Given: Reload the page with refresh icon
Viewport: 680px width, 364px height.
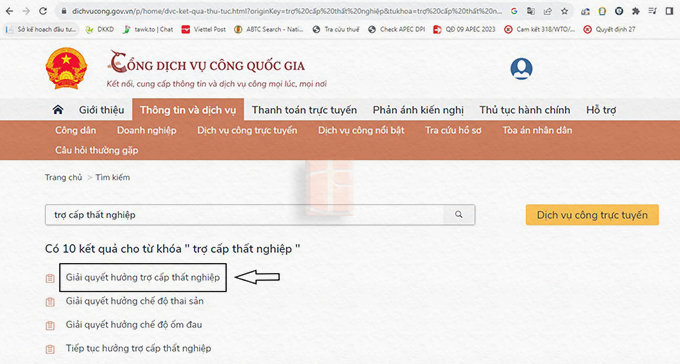Looking at the screenshot, I should (42, 11).
